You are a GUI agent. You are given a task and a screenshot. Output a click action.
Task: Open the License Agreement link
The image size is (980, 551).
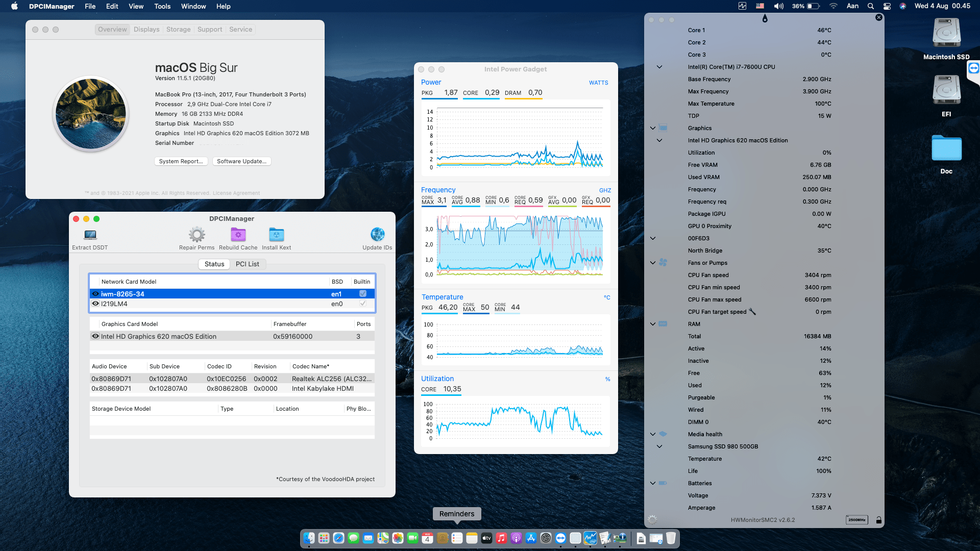(236, 193)
